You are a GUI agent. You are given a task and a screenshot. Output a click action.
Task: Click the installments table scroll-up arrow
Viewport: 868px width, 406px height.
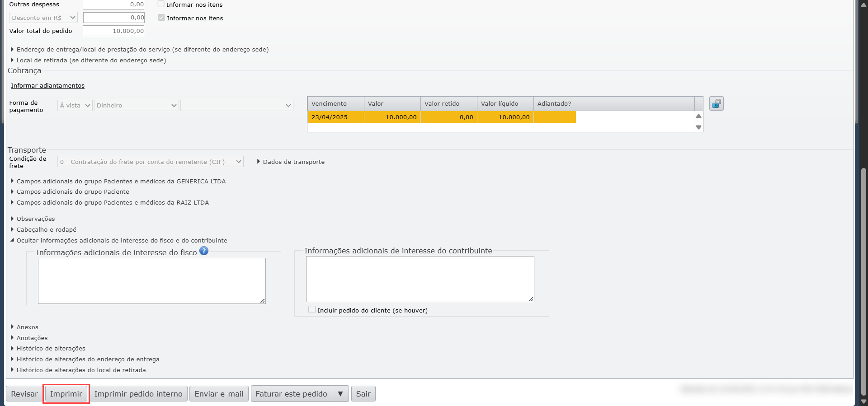[698, 116]
